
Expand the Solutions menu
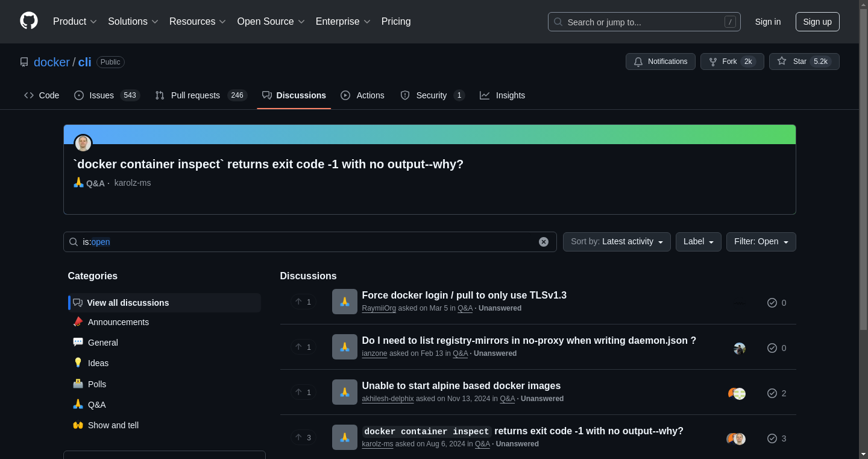(133, 22)
